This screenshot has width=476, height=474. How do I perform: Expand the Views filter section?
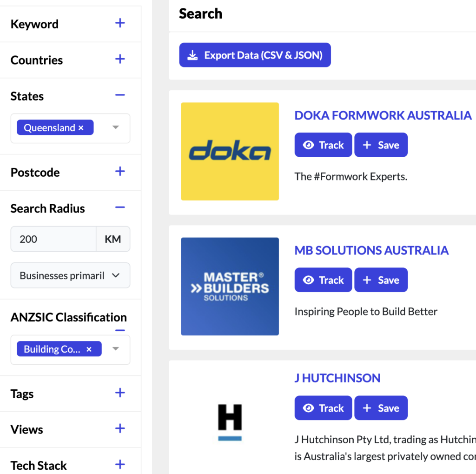click(x=120, y=429)
